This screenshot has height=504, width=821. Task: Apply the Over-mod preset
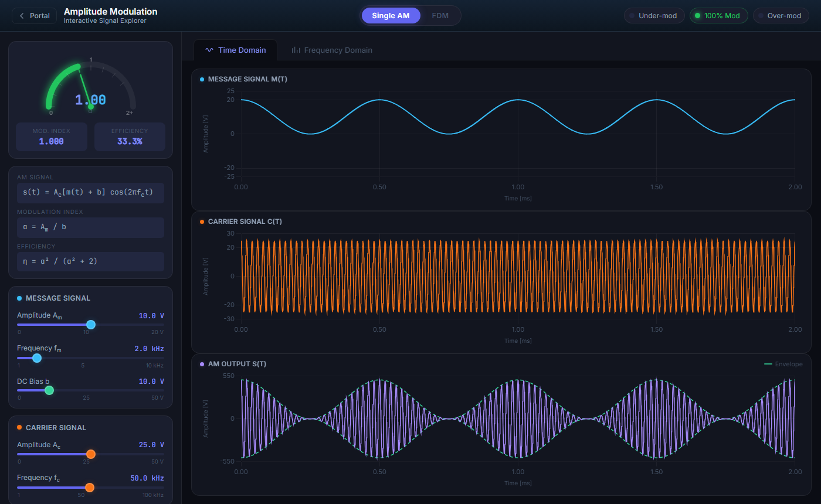(781, 16)
